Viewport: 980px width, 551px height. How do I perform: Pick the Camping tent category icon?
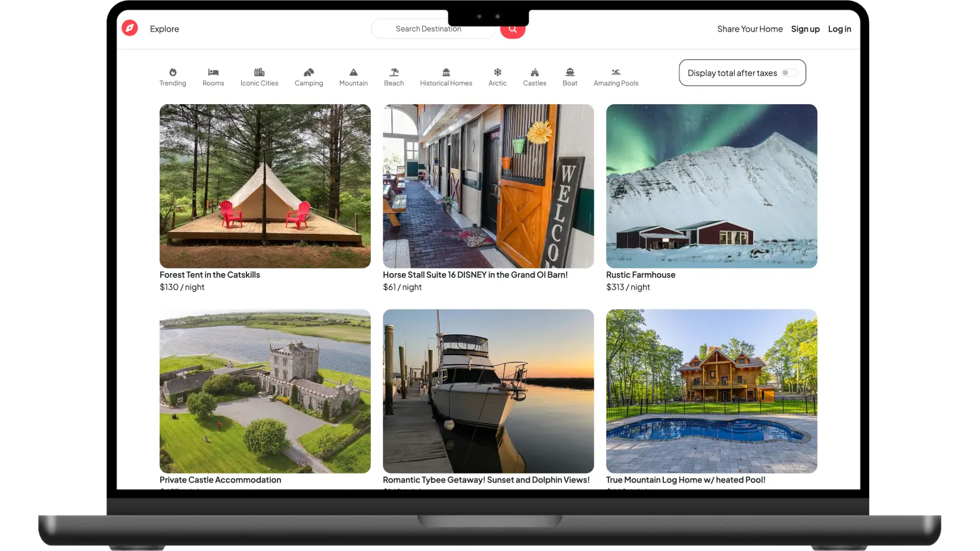(x=308, y=73)
